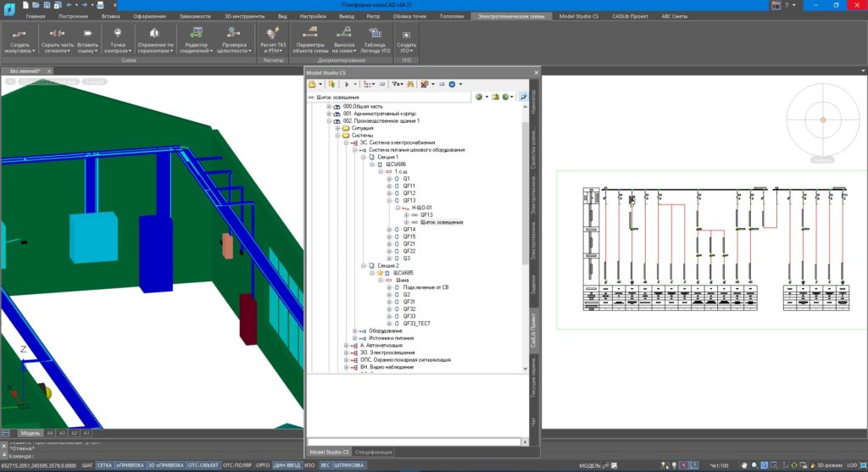Expand the 001. Административный корпус node
Screen dimensions: 868x472
(329, 114)
